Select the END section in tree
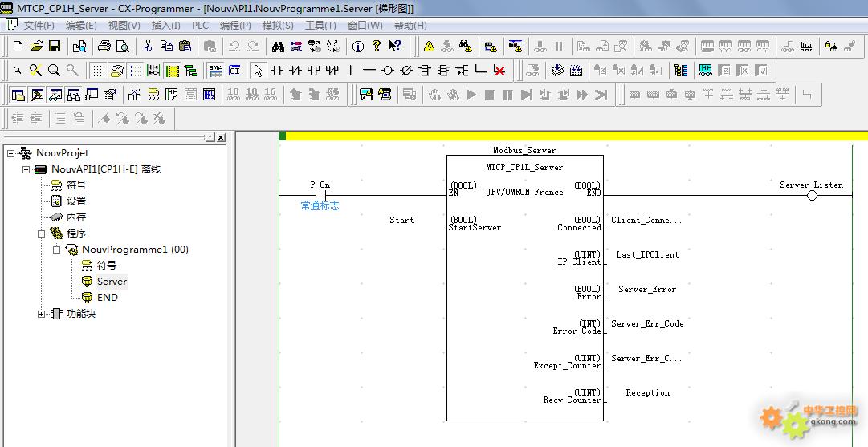868x447 pixels. [107, 298]
